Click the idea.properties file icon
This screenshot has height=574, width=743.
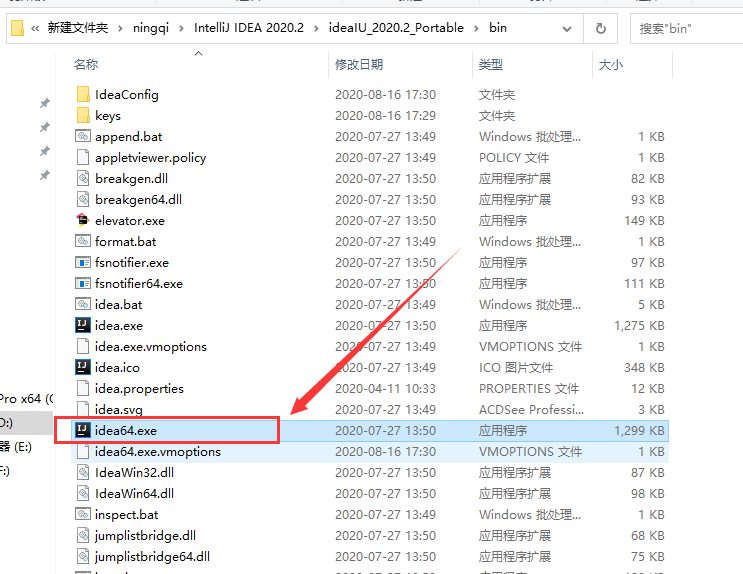83,388
